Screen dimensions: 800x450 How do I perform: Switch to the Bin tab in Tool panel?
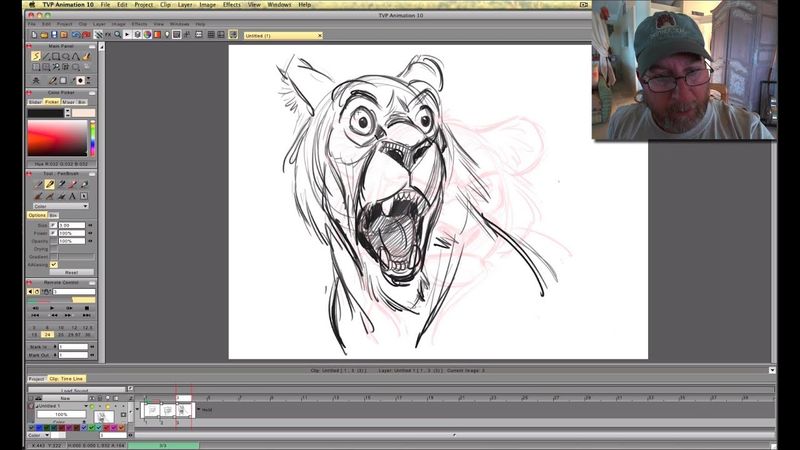53,215
